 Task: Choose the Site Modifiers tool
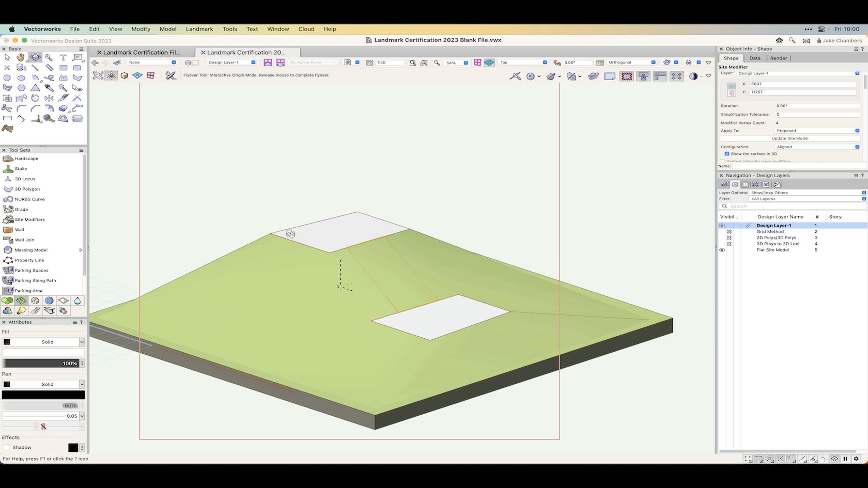click(x=29, y=219)
